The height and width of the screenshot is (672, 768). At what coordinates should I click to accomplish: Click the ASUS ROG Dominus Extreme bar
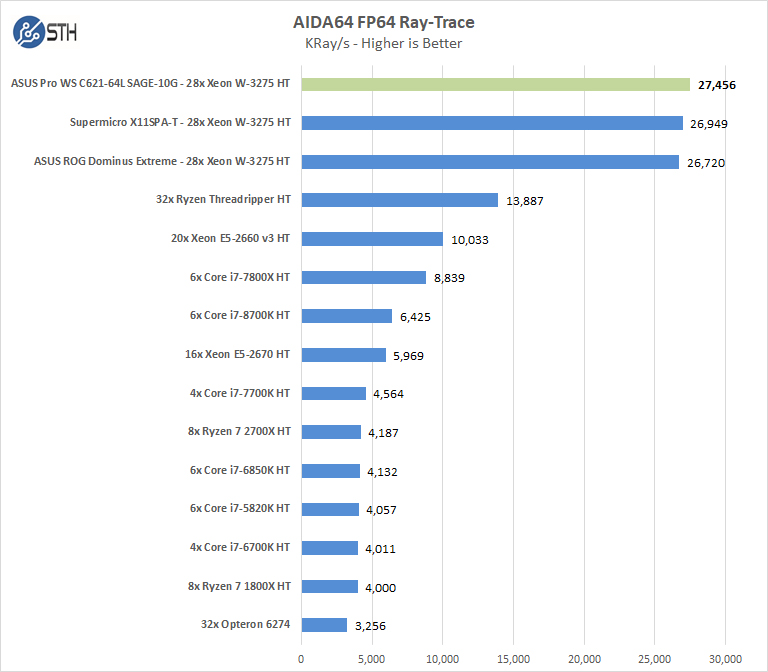(490, 162)
